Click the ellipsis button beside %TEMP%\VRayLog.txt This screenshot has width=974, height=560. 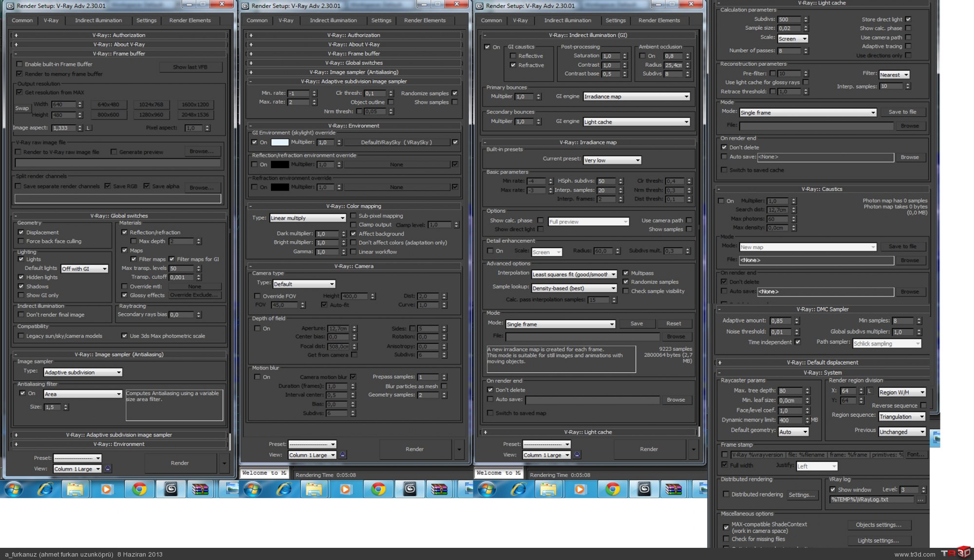pos(920,500)
